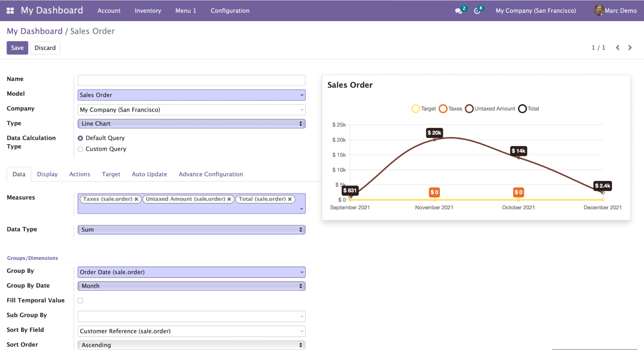This screenshot has width=644, height=350.
Task: Open the Type Line Chart selector
Action: pyautogui.click(x=191, y=124)
